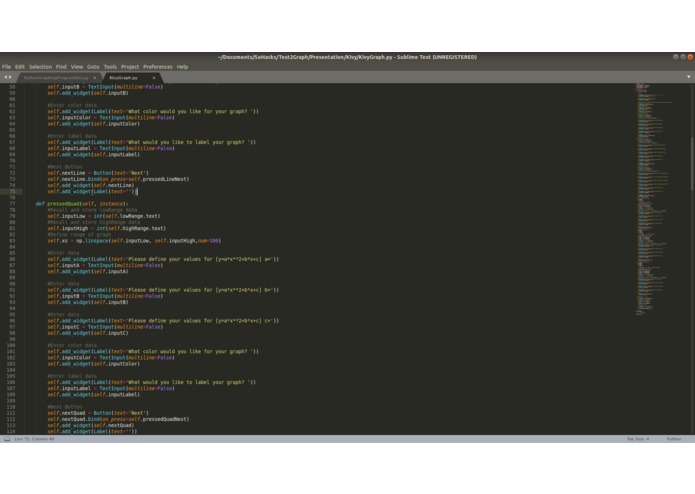
Task: Click the 'self.add_widget(self.nextQuad)' line
Action: pos(91,425)
